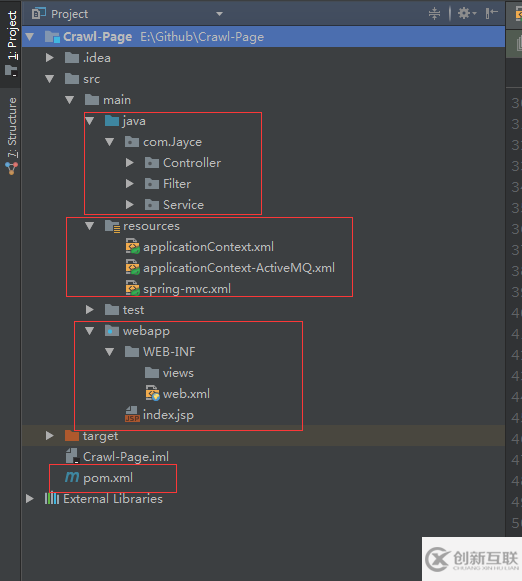The width and height of the screenshot is (522, 581).
Task: Hide the Project tool window icon
Action: tap(491, 14)
